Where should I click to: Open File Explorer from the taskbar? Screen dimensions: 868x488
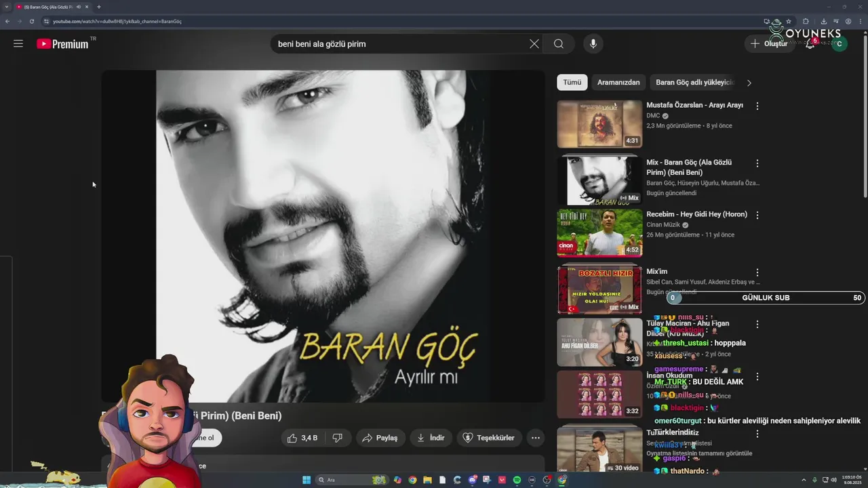(x=427, y=480)
